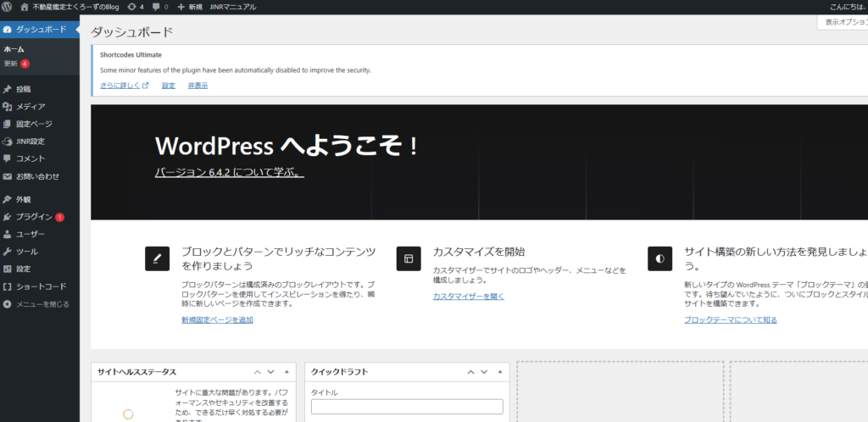The height and width of the screenshot is (422, 868).
Task: Move サイトヘルスステータス panel up with the arrow
Action: point(258,372)
